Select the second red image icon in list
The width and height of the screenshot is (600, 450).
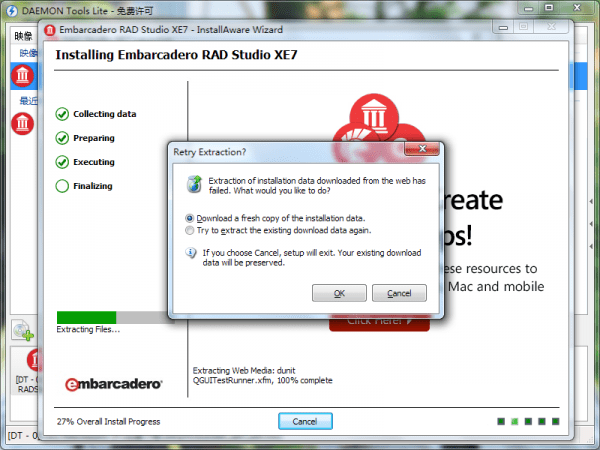click(x=23, y=124)
